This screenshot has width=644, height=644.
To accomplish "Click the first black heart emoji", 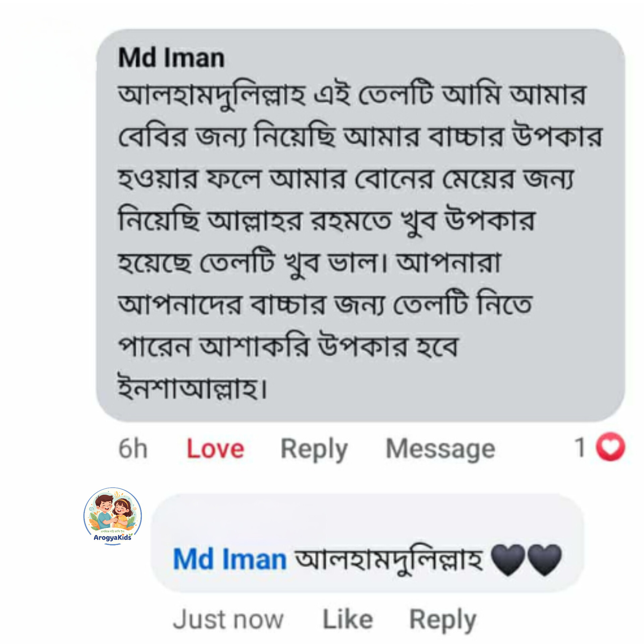I will tap(508, 559).
